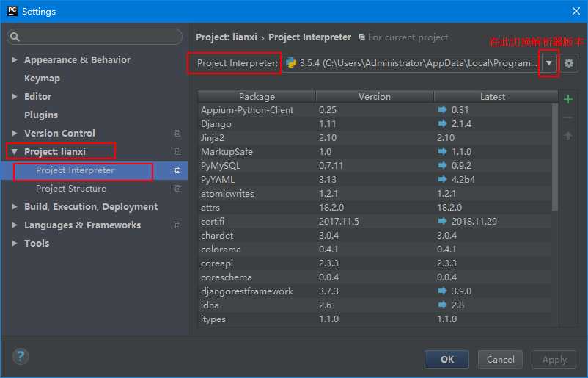Screen dimensions: 588x378
Task: Click the upgrade arrow for Appium-Python-Client
Action: 443,109
